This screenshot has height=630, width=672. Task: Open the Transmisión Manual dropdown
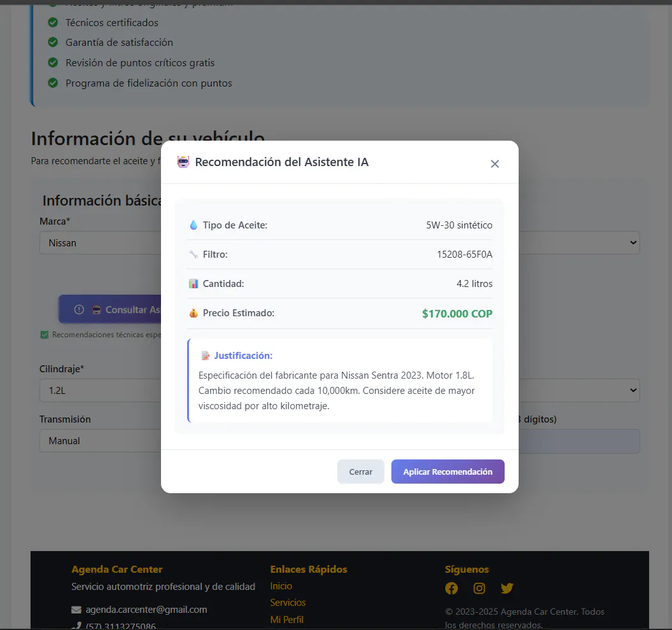pos(101,440)
